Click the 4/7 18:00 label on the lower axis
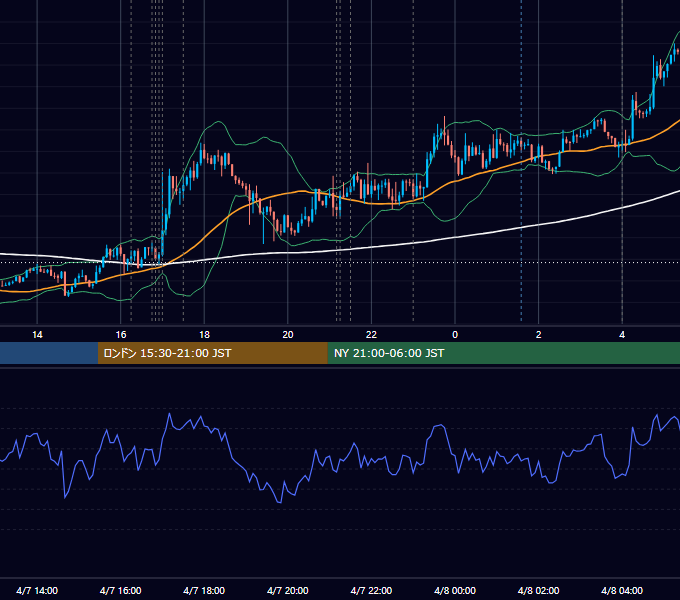 (204, 590)
